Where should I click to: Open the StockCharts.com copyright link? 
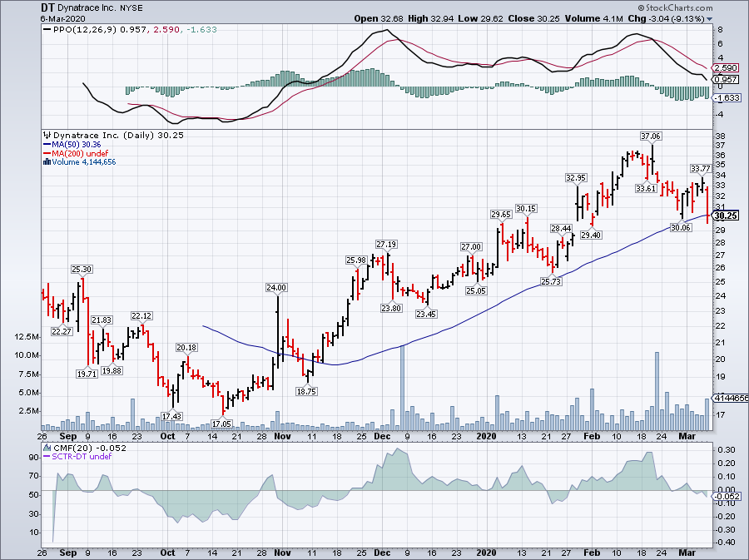click(676, 7)
